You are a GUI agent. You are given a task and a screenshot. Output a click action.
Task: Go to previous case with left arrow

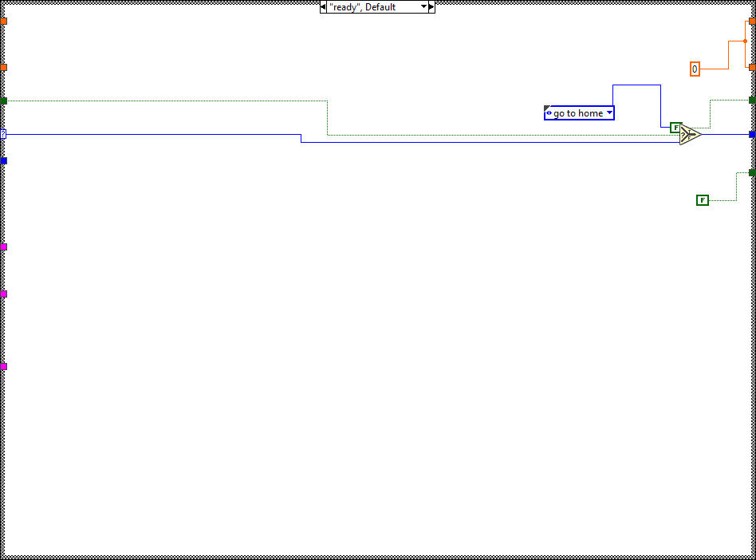[323, 7]
